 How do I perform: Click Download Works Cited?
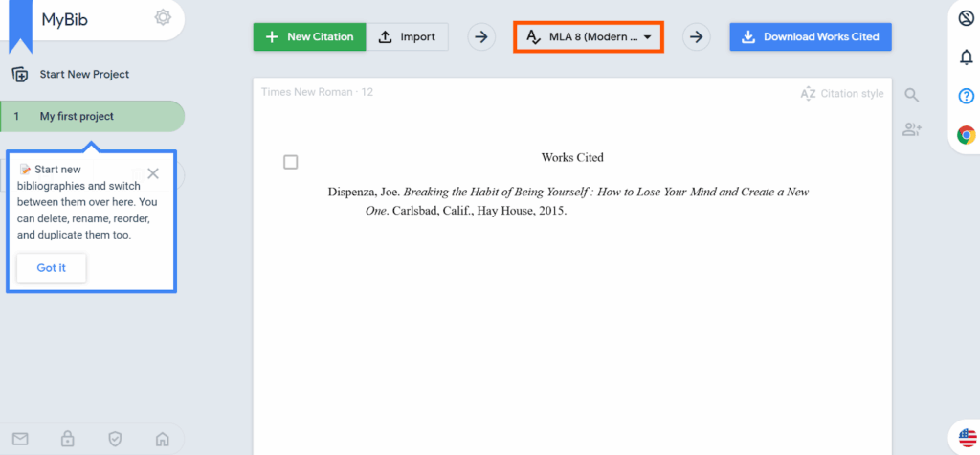pos(811,37)
